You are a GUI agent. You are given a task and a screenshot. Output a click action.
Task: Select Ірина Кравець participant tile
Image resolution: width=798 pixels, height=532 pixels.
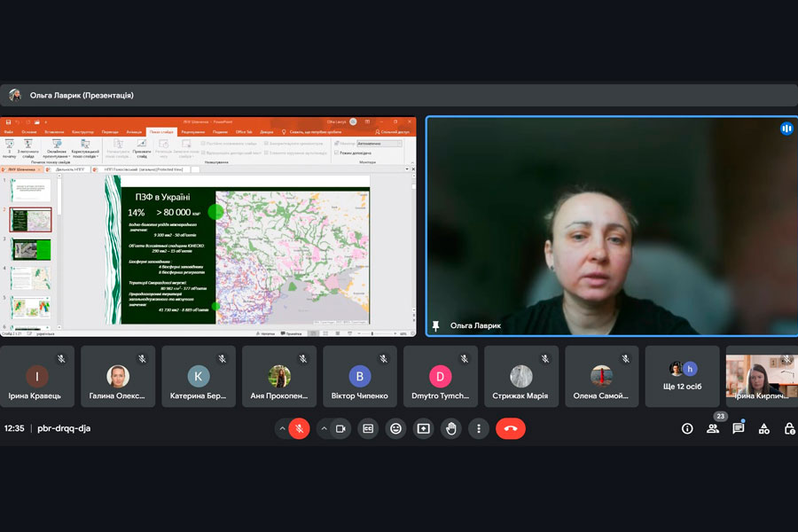37,376
